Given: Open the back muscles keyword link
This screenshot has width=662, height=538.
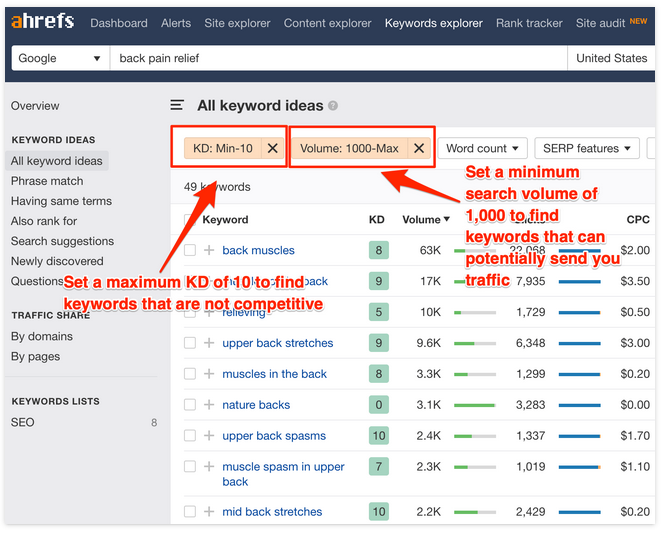Looking at the screenshot, I should (258, 250).
